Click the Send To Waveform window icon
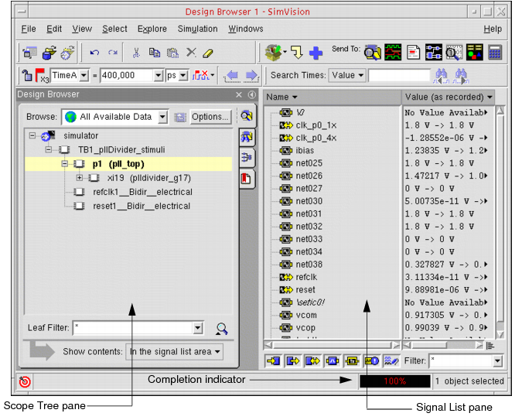This screenshot has width=522, height=420. tap(393, 53)
